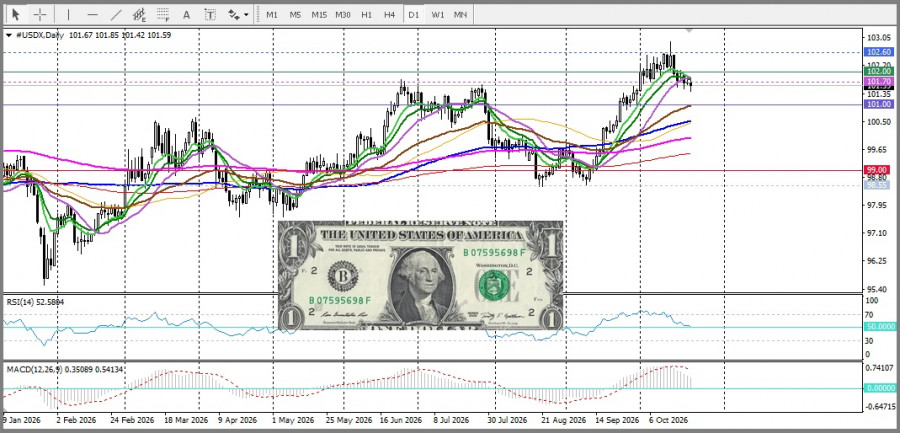900x433 pixels.
Task: Click the 30 Jul 2026 date label
Action: click(507, 419)
